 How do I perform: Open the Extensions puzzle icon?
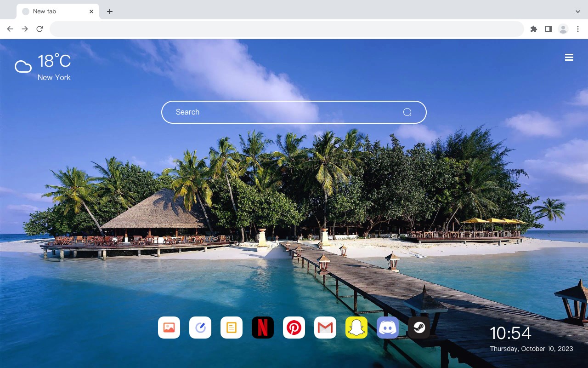pos(533,29)
